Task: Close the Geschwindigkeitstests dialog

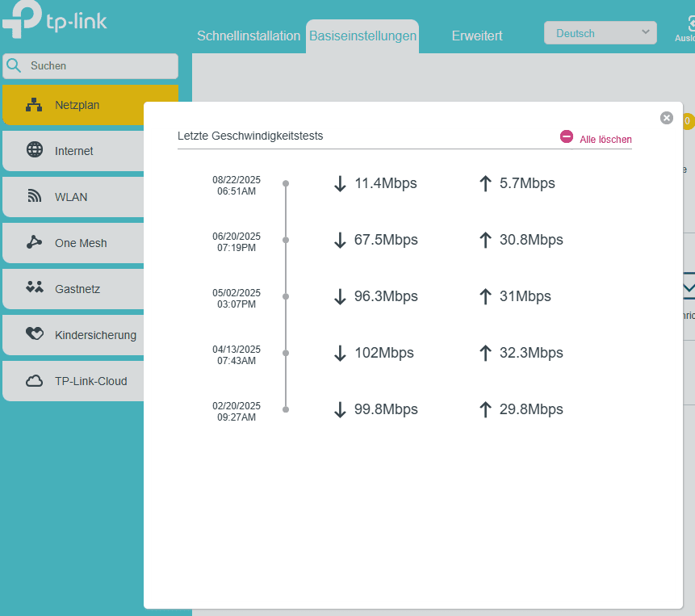Action: 667,118
